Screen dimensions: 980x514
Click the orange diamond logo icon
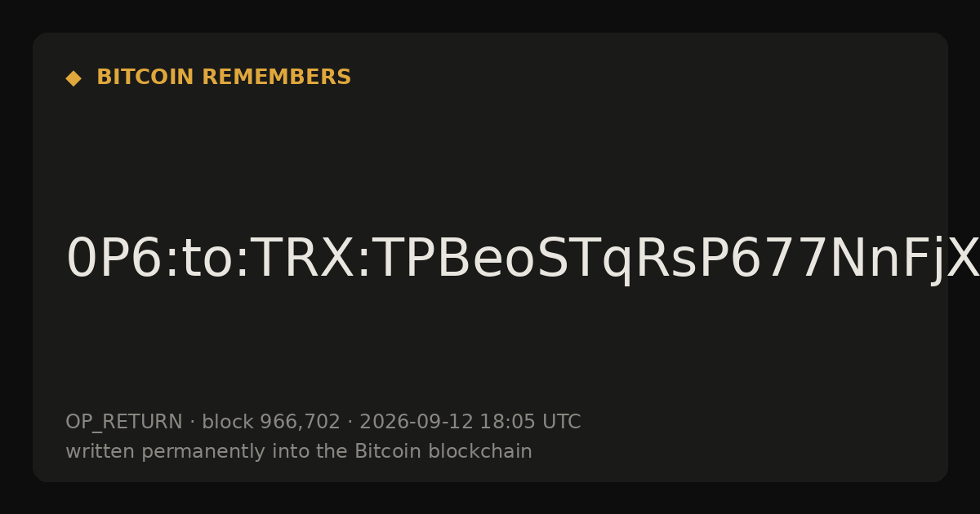(x=73, y=78)
